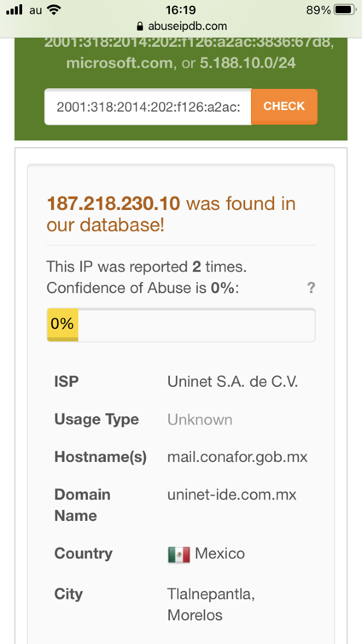The image size is (362, 644).
Task: Tap the Wi-Fi signal icon
Action: coord(54,10)
